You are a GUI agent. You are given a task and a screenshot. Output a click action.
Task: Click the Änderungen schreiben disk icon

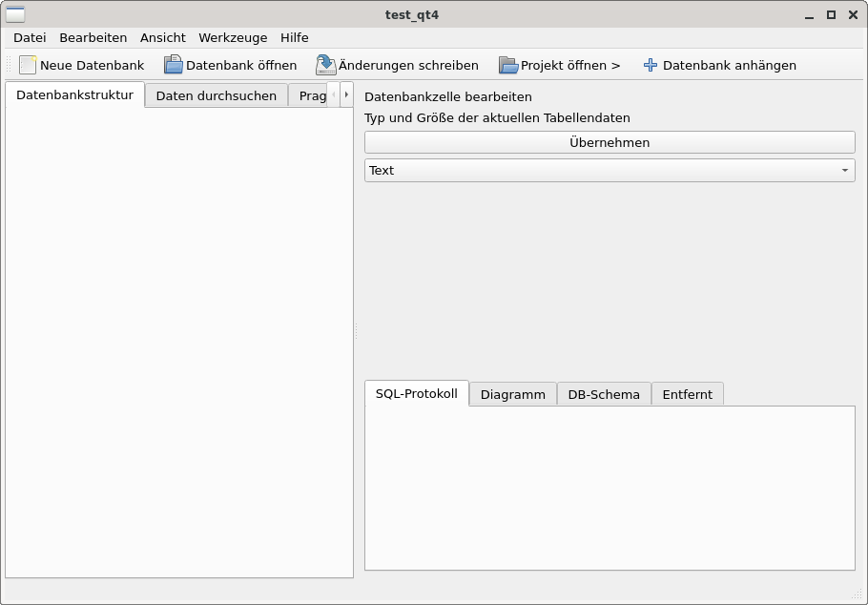(326, 65)
